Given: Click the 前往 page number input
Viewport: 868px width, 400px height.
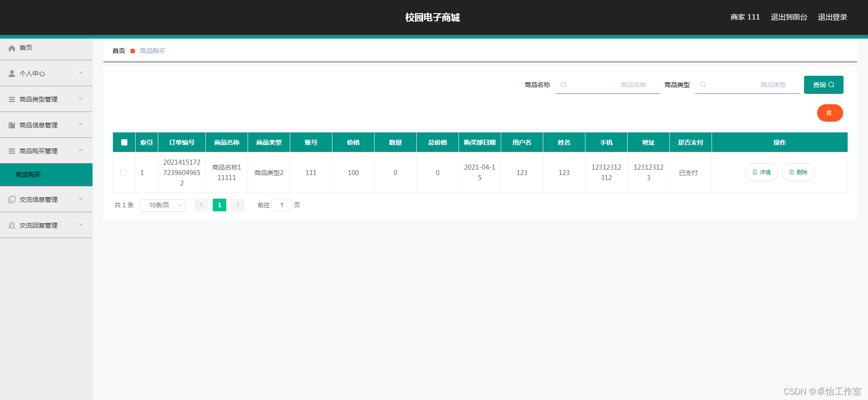Looking at the screenshot, I should click(282, 205).
